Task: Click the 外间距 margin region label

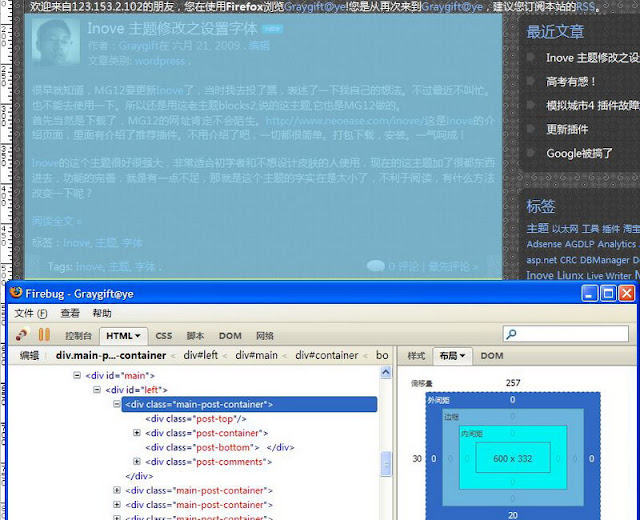Action: tap(438, 400)
